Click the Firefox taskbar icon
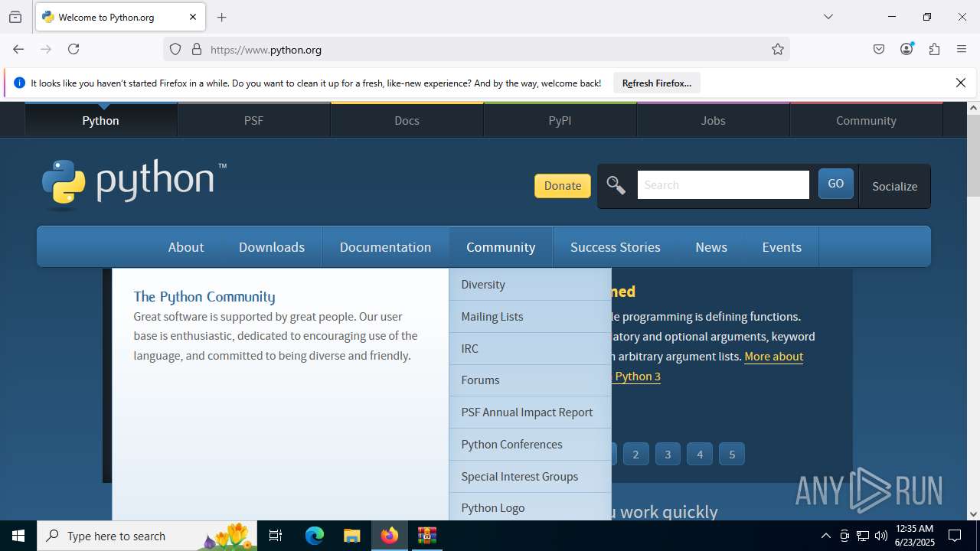 (x=390, y=536)
